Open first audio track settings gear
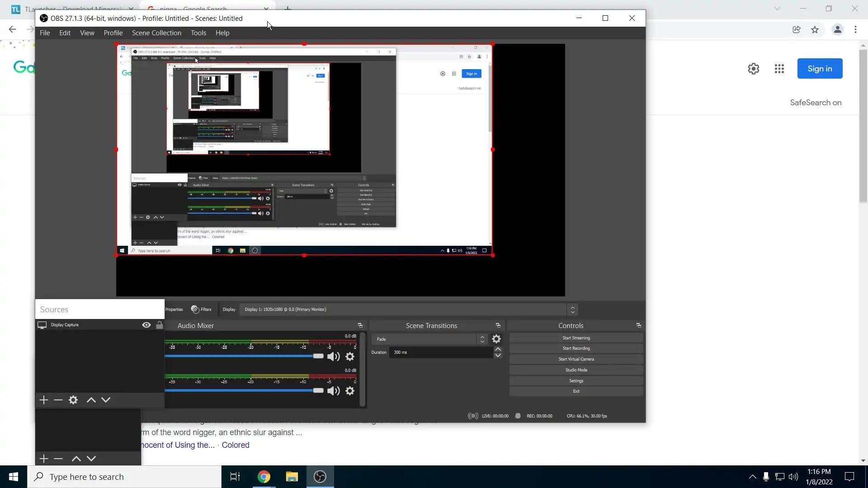 pos(350,357)
